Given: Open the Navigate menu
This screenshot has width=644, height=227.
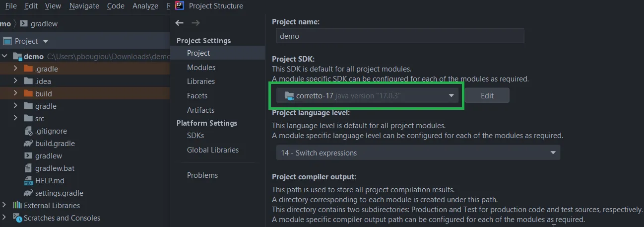Looking at the screenshot, I should [84, 6].
